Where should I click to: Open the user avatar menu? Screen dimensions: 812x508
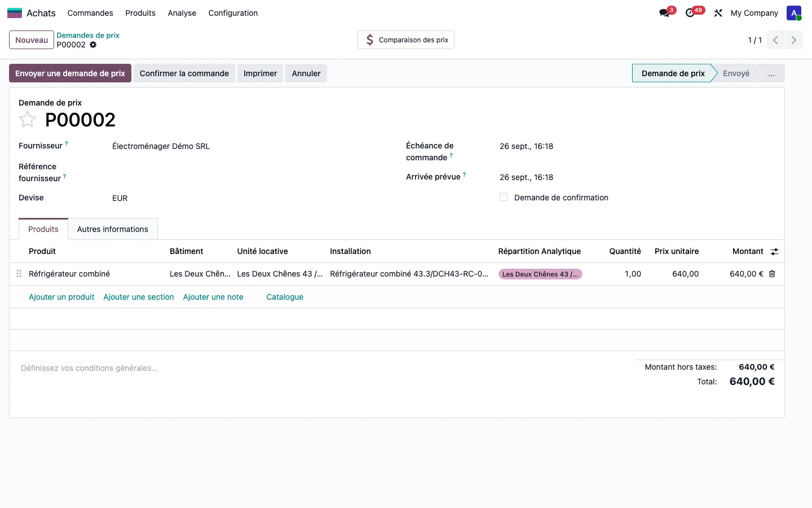(x=794, y=13)
